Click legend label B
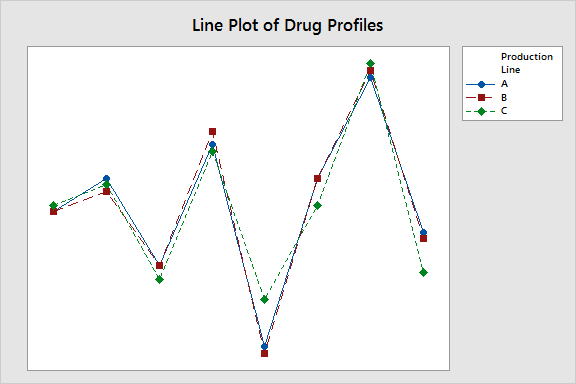The width and height of the screenshot is (576, 384). click(504, 97)
